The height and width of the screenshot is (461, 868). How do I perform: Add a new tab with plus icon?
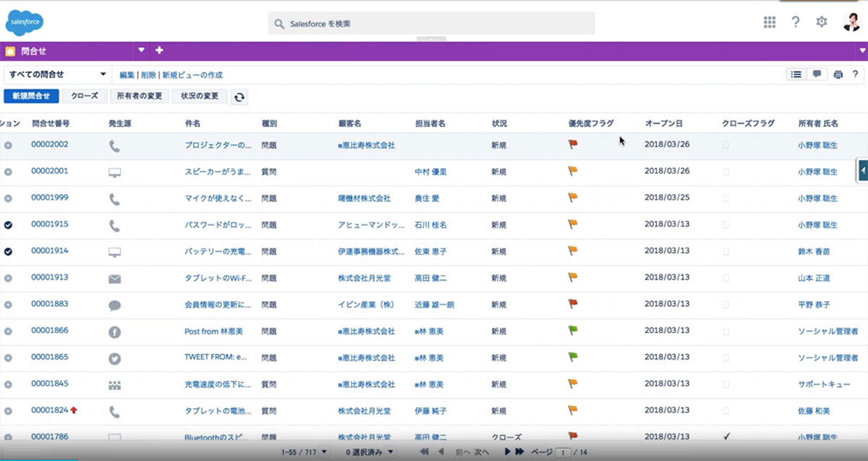[x=159, y=51]
